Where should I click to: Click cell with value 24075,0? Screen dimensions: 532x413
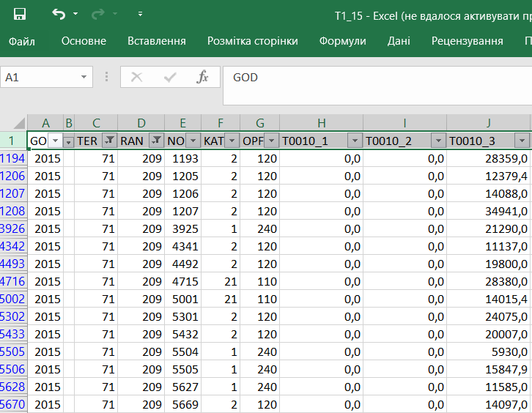pyautogui.click(x=488, y=316)
